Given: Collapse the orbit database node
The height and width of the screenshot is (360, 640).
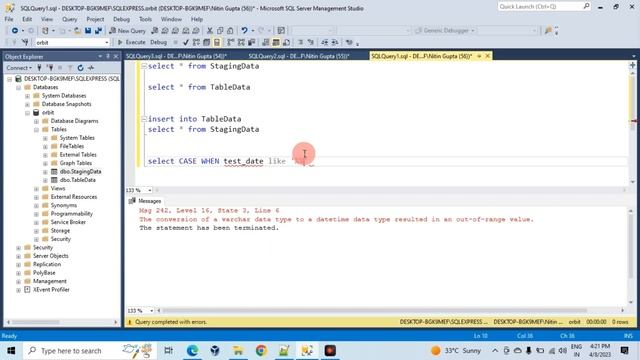Looking at the screenshot, I should 27,113.
